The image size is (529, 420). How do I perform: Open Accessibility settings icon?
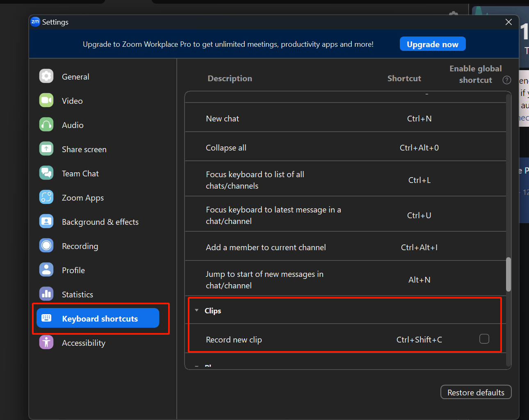46,342
